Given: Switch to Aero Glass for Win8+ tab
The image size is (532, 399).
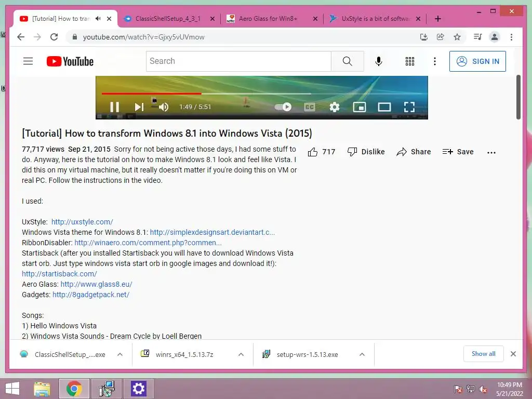Looking at the screenshot, I should [268, 19].
